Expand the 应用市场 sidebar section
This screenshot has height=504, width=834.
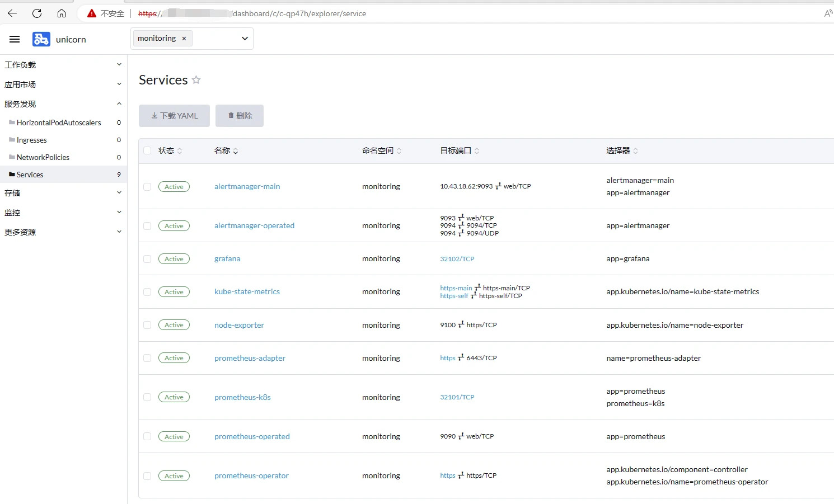click(x=63, y=84)
